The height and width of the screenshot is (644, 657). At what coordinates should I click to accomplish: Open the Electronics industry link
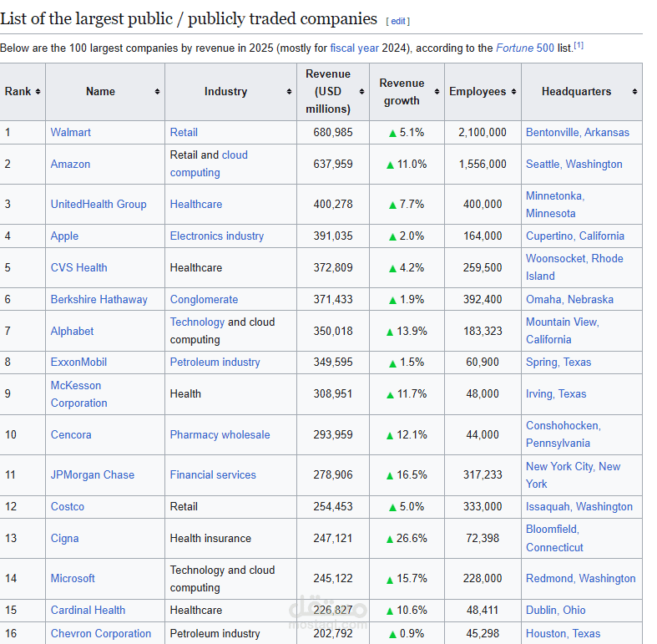pyautogui.click(x=217, y=236)
